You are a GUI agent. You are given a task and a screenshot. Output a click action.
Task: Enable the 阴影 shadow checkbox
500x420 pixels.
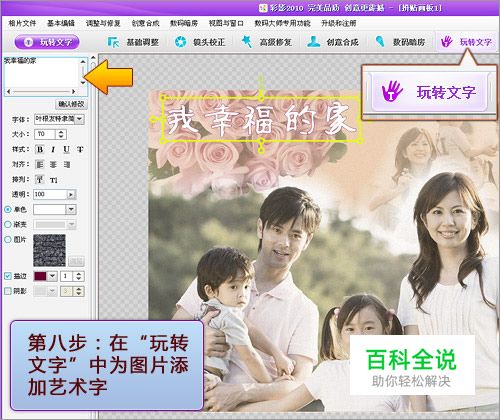8,291
